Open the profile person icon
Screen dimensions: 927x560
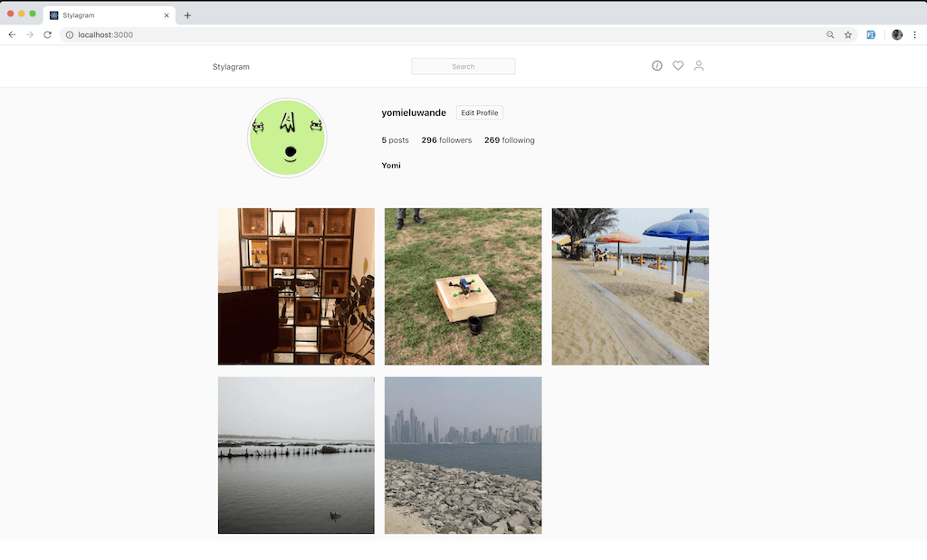[699, 65]
